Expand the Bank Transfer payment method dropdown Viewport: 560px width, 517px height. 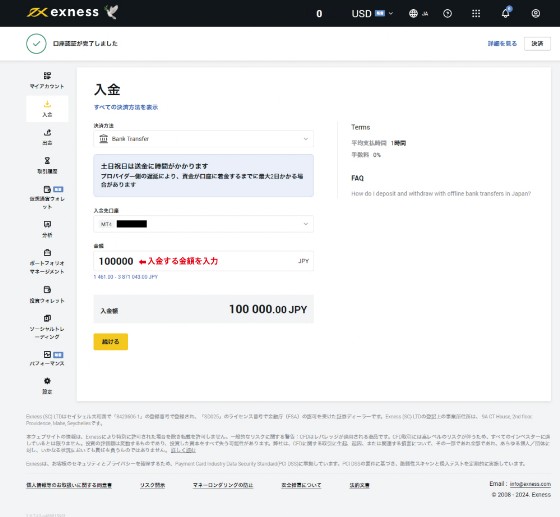coord(204,139)
